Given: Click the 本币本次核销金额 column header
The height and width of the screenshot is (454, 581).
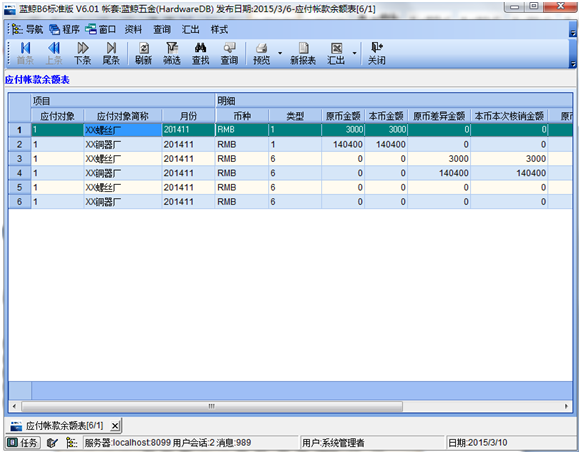Looking at the screenshot, I should click(509, 116).
